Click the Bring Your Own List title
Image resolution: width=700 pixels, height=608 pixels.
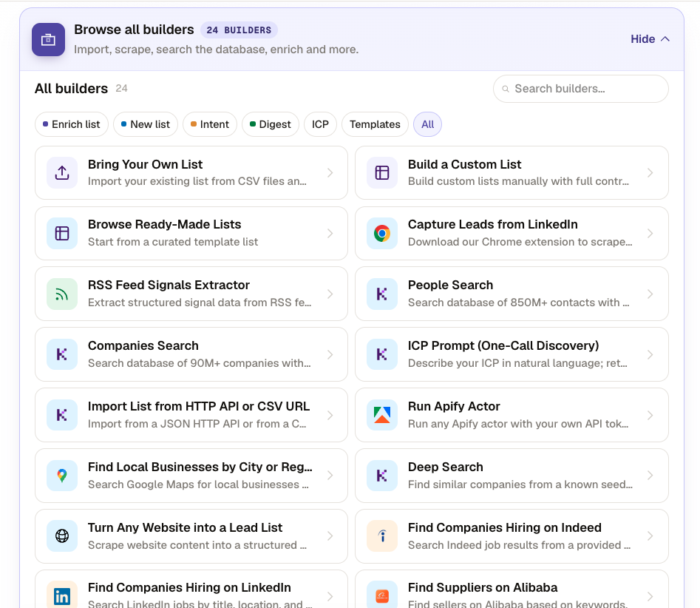point(145,164)
